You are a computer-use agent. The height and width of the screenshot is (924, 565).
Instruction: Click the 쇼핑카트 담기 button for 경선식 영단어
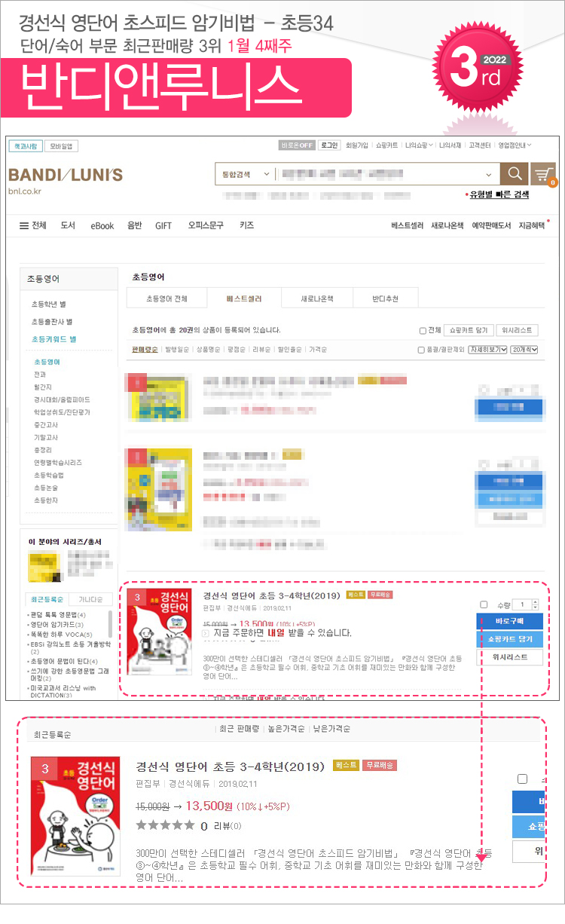(509, 639)
